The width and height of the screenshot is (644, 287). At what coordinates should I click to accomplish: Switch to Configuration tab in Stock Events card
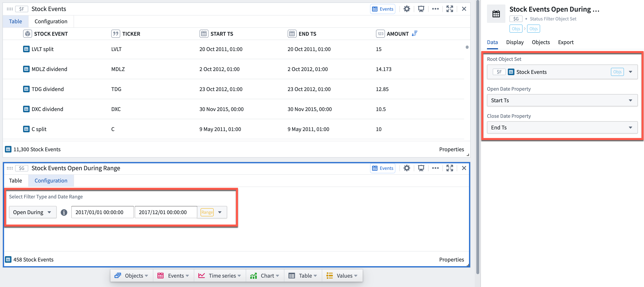coord(51,21)
